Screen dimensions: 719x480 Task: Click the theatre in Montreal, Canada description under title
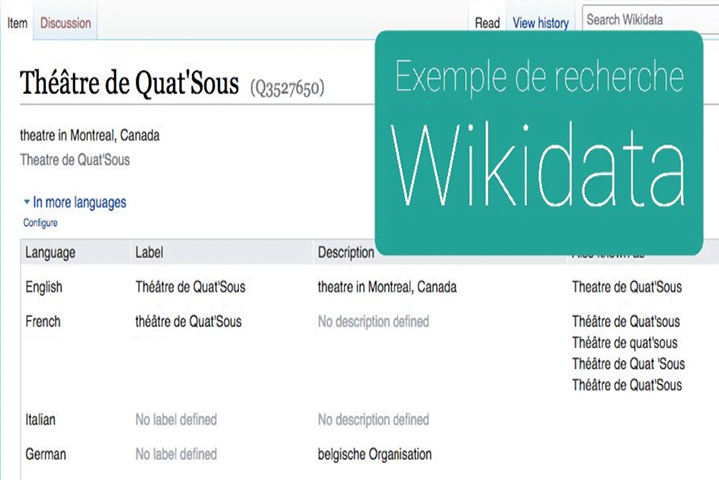point(90,135)
